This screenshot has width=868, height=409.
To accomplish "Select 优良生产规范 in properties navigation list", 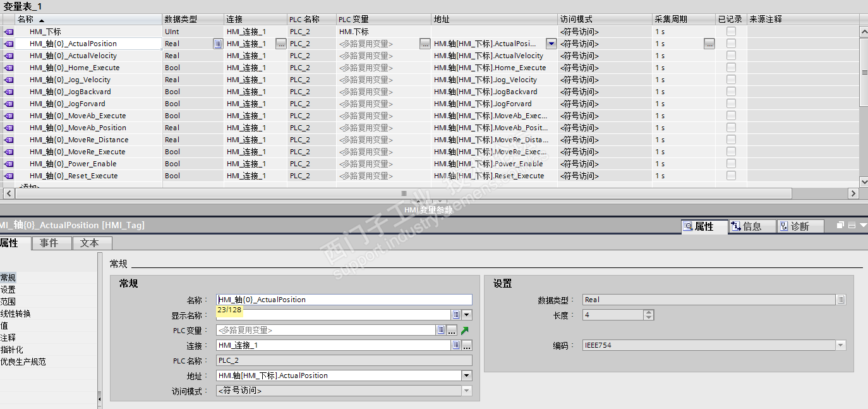I will [23, 362].
